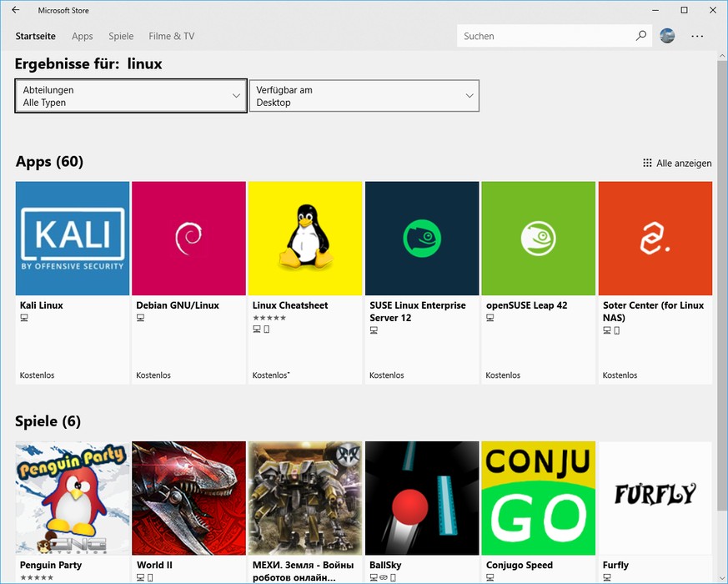Viewport: 728px width, 584px height.
Task: Click the Furfly title text
Action: pyautogui.click(x=615, y=565)
